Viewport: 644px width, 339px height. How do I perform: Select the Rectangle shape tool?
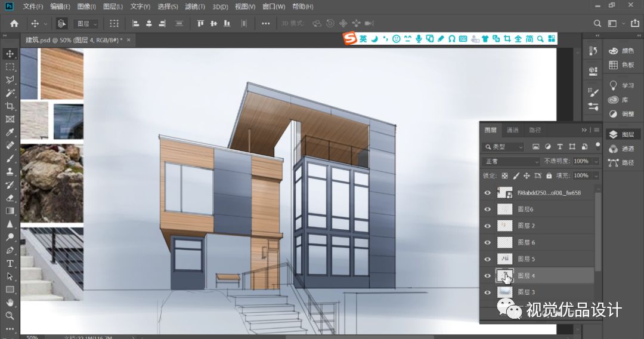tap(10, 289)
